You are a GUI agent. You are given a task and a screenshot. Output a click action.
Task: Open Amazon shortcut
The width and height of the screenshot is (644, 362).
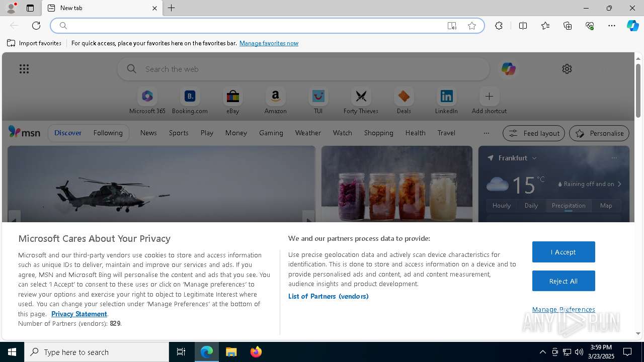click(275, 101)
